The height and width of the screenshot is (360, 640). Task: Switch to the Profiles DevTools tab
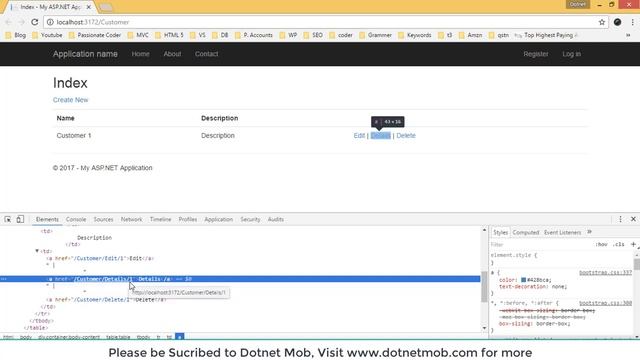point(188,219)
